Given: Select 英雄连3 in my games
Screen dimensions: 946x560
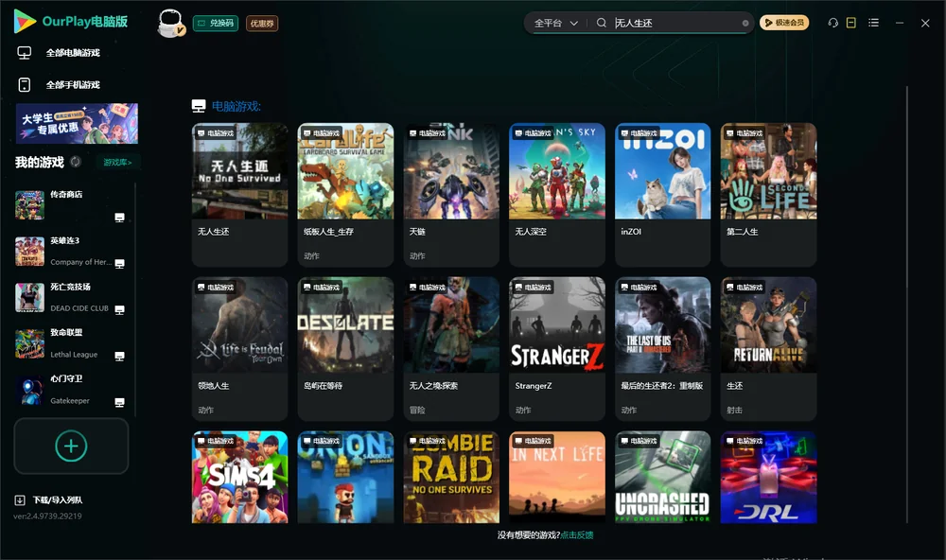Looking at the screenshot, I should tap(71, 251).
